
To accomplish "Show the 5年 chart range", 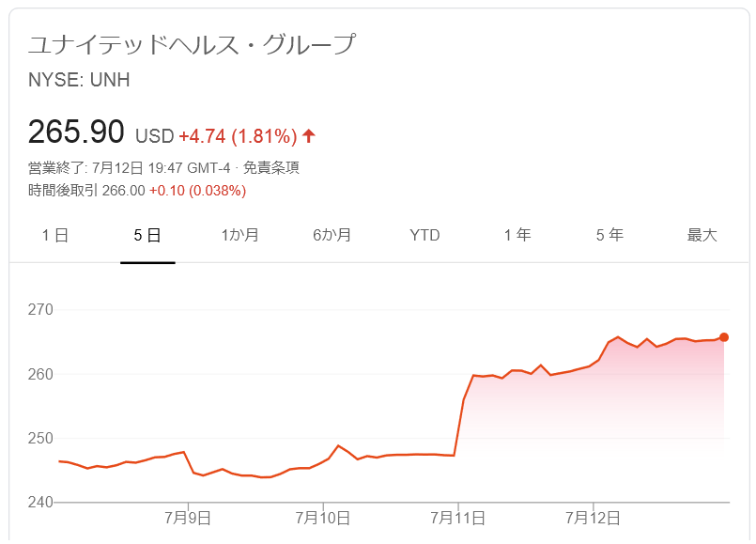I will (609, 235).
